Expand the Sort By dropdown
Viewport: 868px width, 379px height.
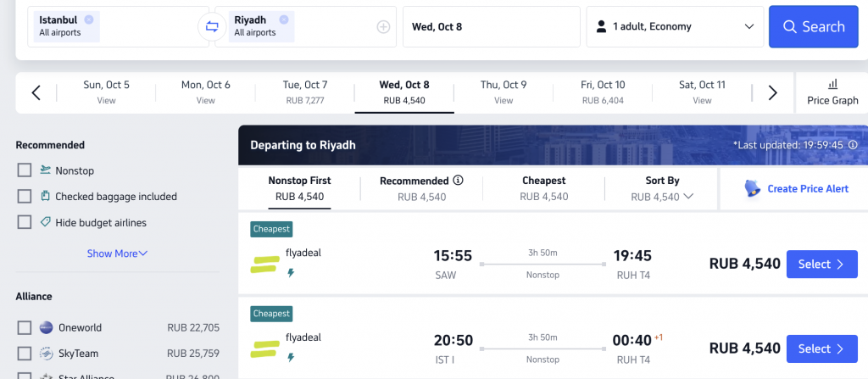click(662, 188)
